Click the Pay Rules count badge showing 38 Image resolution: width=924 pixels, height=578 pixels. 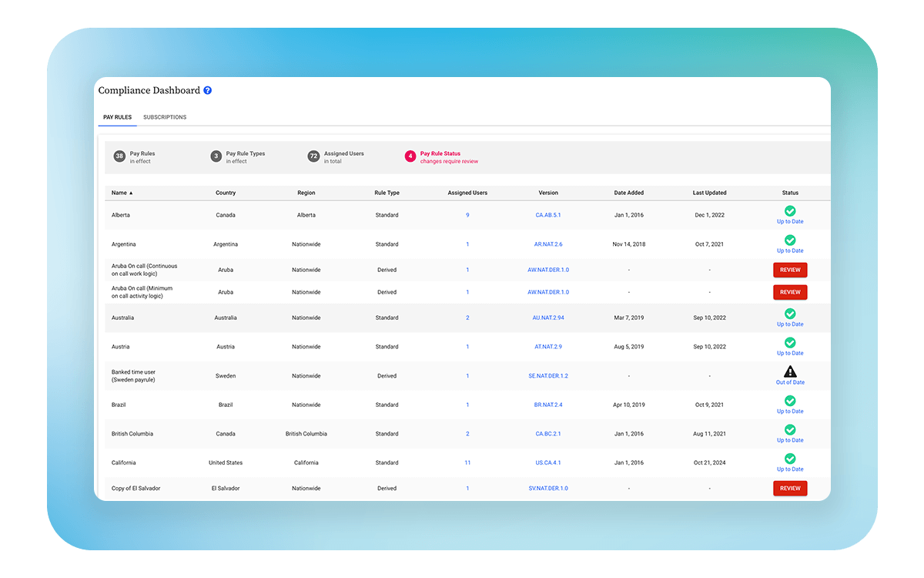point(119,156)
